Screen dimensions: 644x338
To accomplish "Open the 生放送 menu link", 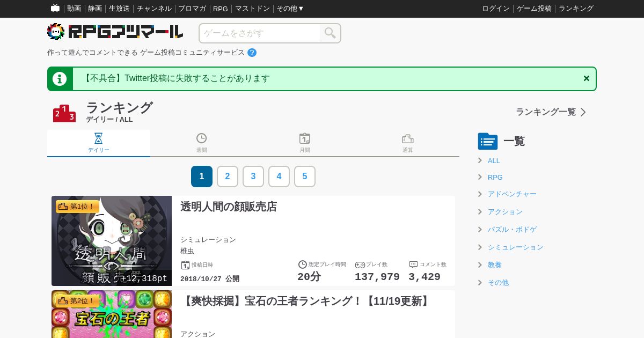I will pyautogui.click(x=119, y=9).
